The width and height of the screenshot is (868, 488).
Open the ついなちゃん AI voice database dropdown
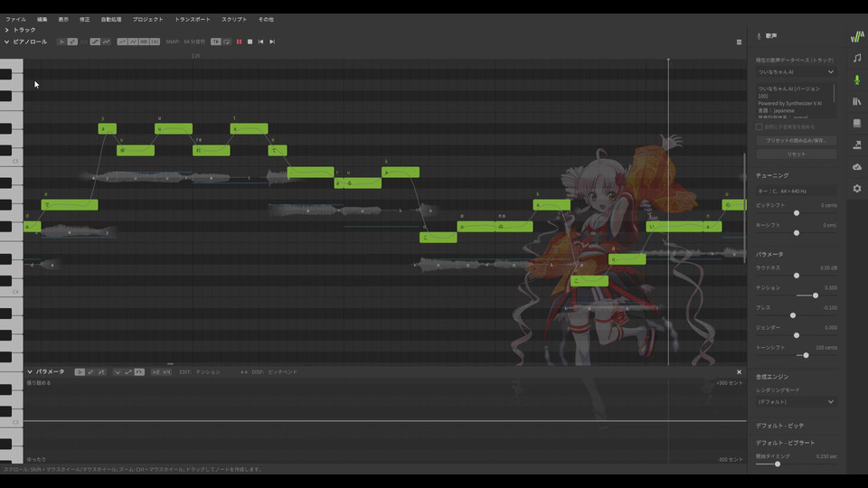click(796, 72)
